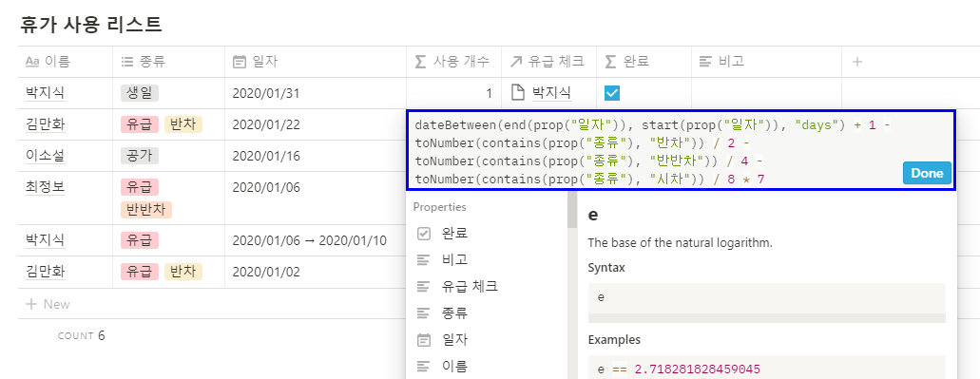Open the 비고 column header menu
This screenshot has width=980, height=379.
766,62
